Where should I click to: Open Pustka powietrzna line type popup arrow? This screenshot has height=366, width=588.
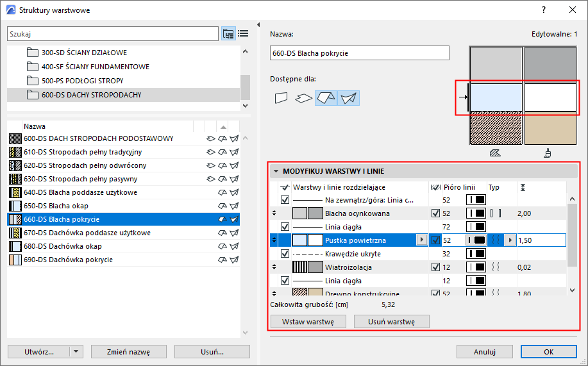[510, 240]
